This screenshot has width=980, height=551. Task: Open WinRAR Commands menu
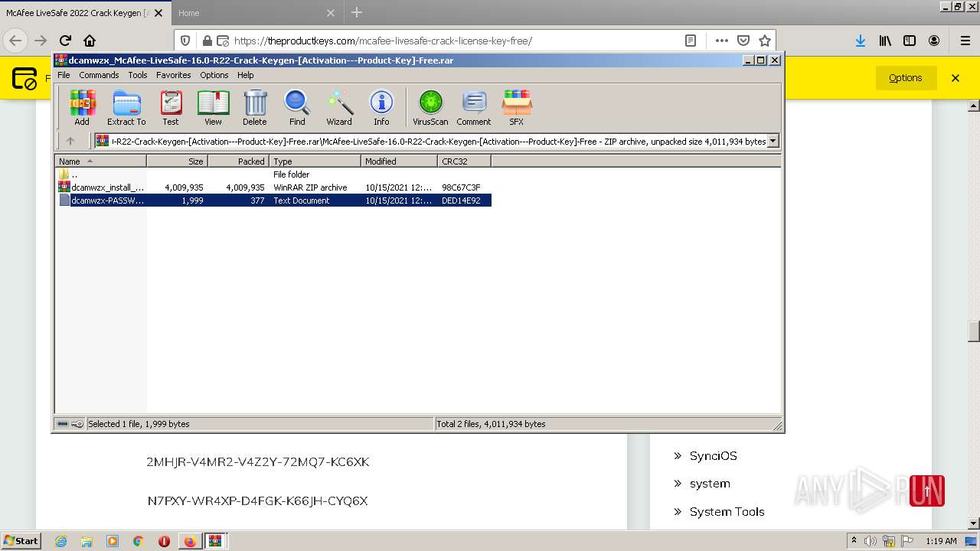click(99, 75)
